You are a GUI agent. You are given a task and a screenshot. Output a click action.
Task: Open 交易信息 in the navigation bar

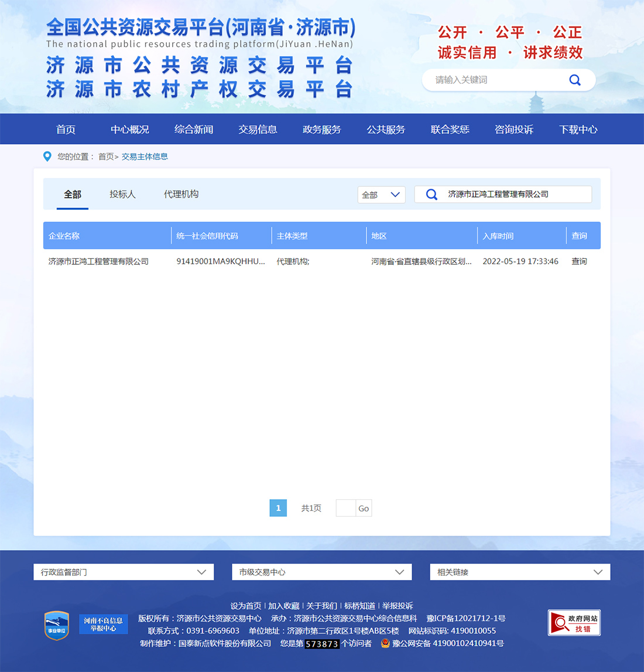click(x=258, y=129)
